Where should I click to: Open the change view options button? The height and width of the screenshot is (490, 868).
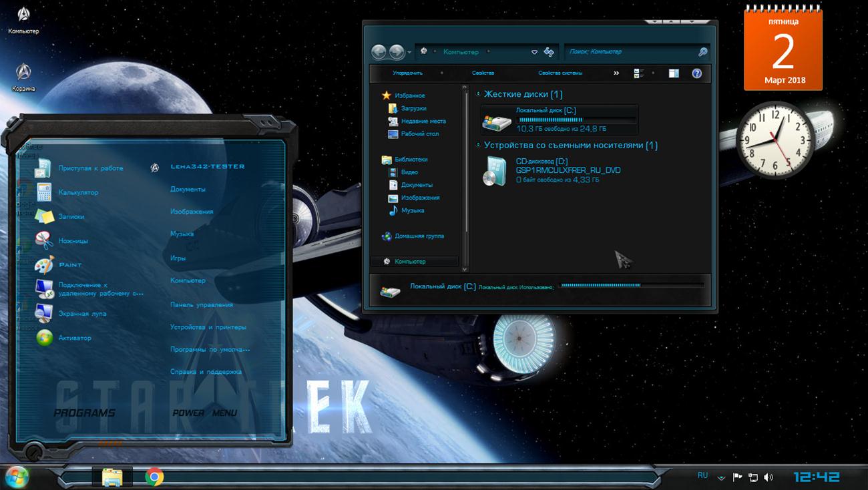[x=638, y=73]
